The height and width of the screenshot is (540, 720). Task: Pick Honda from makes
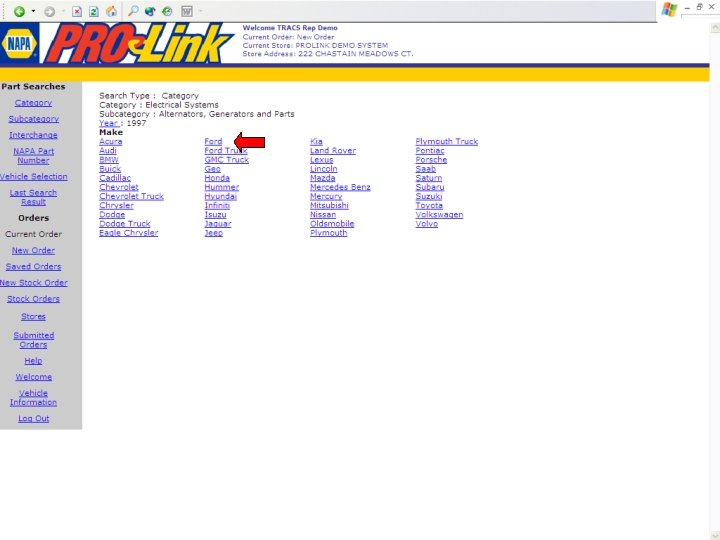click(217, 178)
